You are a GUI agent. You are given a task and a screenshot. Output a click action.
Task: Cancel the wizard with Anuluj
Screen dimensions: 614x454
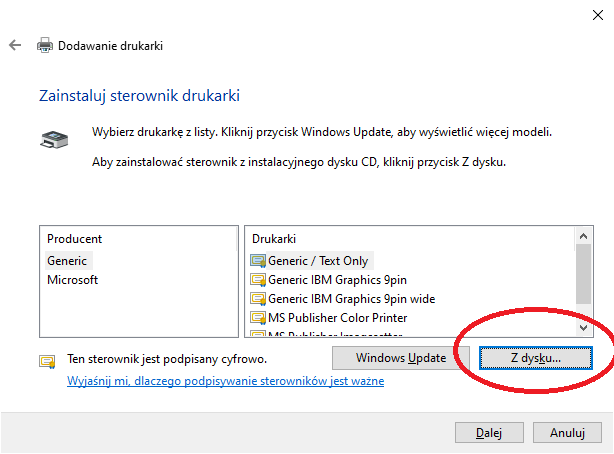click(x=567, y=432)
